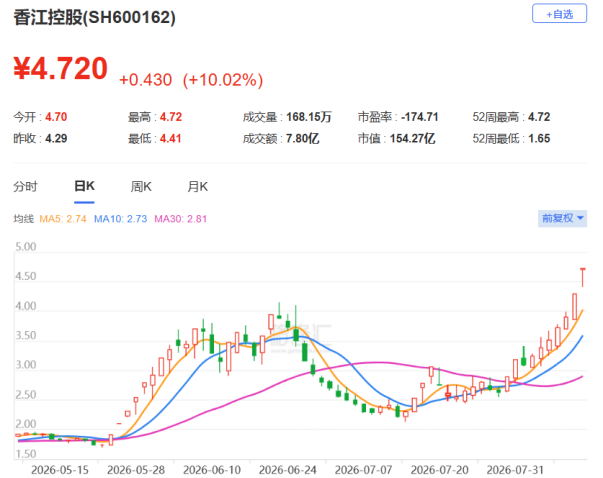This screenshot has width=603, height=478.
Task: Click the 4.50 price axis label
Action: [25, 276]
